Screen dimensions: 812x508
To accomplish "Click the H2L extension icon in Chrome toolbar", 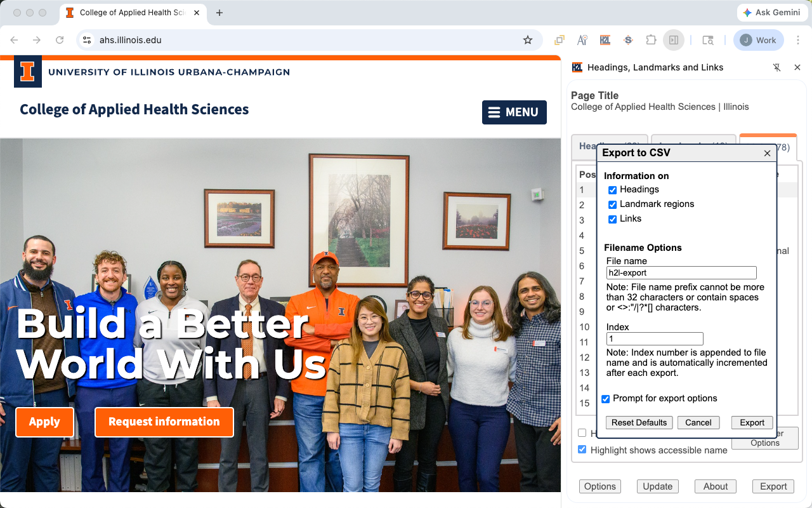I will (x=605, y=40).
